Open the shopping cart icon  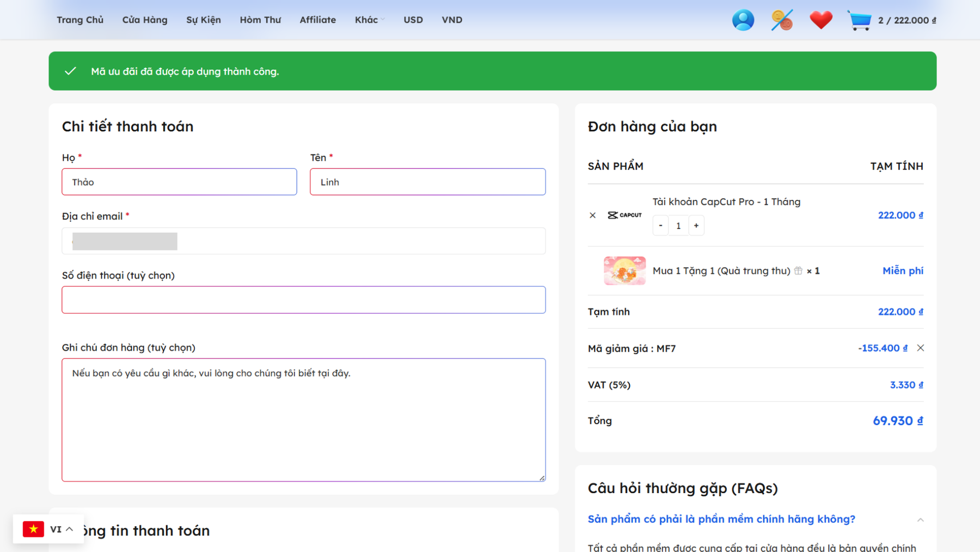click(860, 21)
